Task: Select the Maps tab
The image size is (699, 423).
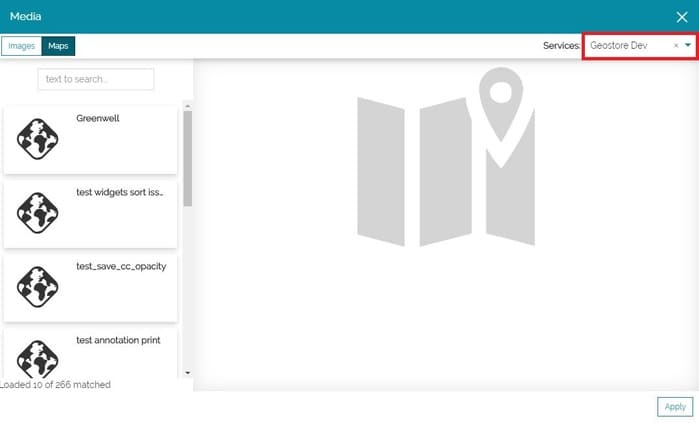Action: pos(60,46)
